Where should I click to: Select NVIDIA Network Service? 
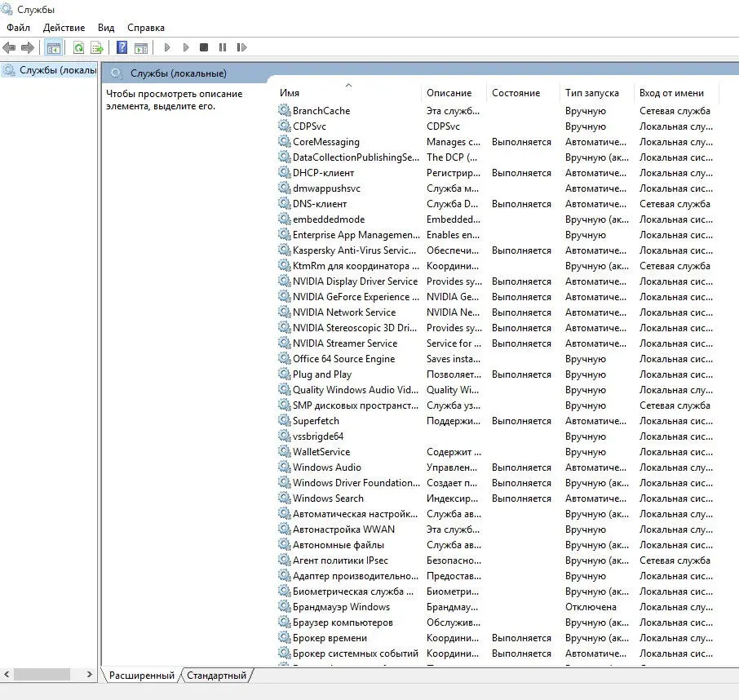pyautogui.click(x=344, y=312)
